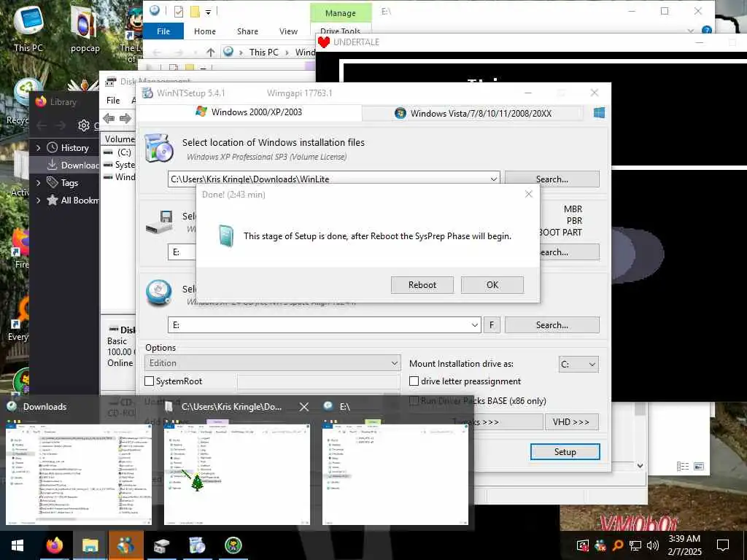Image resolution: width=747 pixels, height=560 pixels.
Task: Click the SystemRoot text field
Action: [318, 381]
